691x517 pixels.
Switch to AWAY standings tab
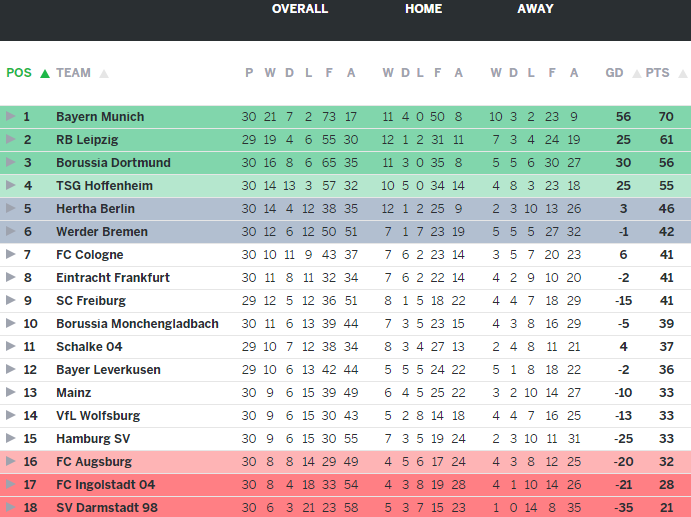tap(535, 9)
